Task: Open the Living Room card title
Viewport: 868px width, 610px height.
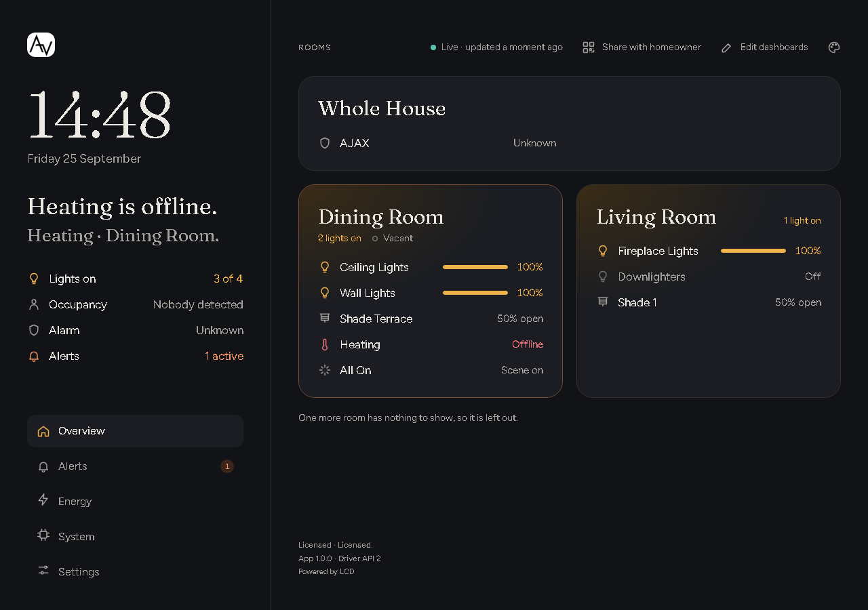Action: (x=656, y=217)
